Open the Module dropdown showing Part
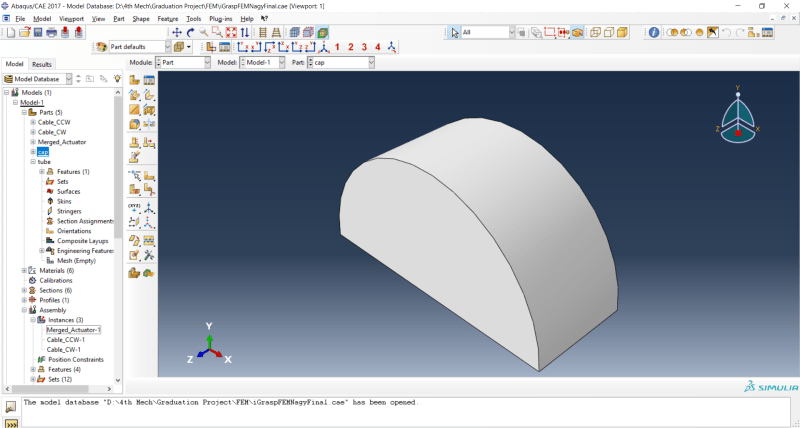This screenshot has height=428, width=800. [x=207, y=62]
